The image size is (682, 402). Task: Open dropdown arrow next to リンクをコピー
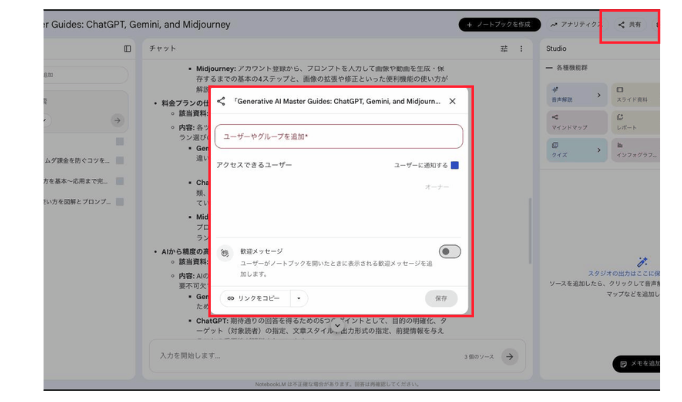pos(298,298)
